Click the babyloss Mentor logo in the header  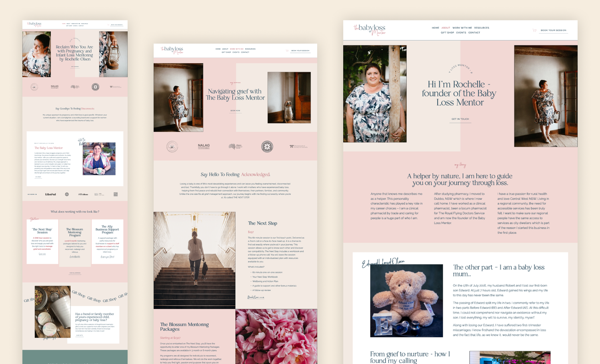tap(369, 30)
